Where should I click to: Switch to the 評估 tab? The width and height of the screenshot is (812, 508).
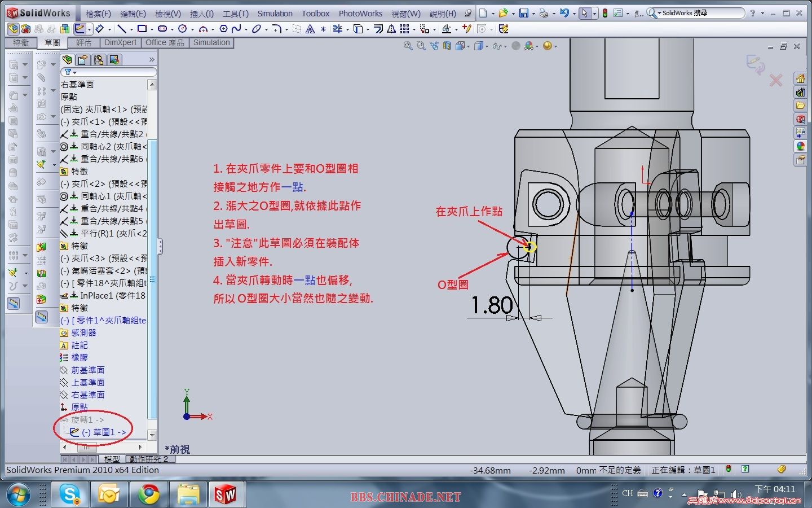[x=84, y=43]
